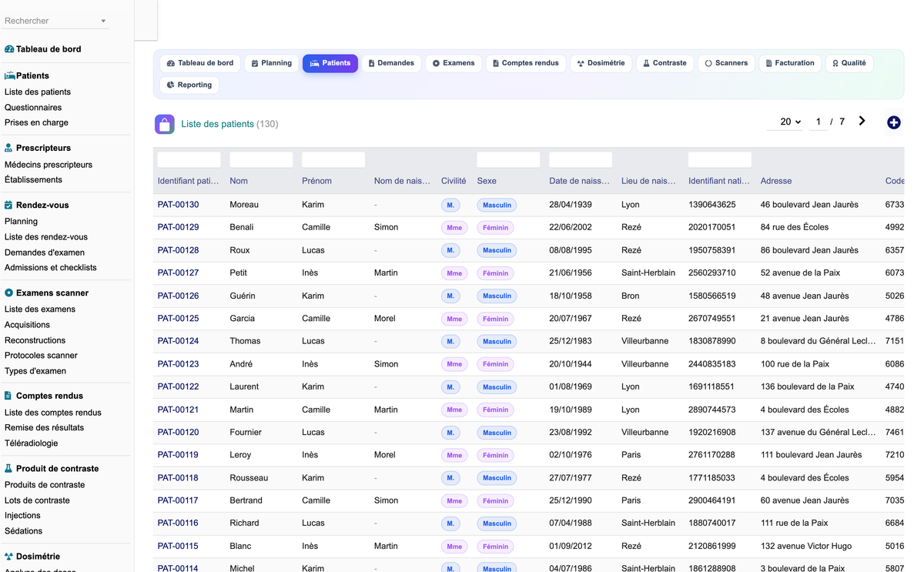Open the Reporting tab
Viewport: 924px width, 572px height.
pos(189,85)
